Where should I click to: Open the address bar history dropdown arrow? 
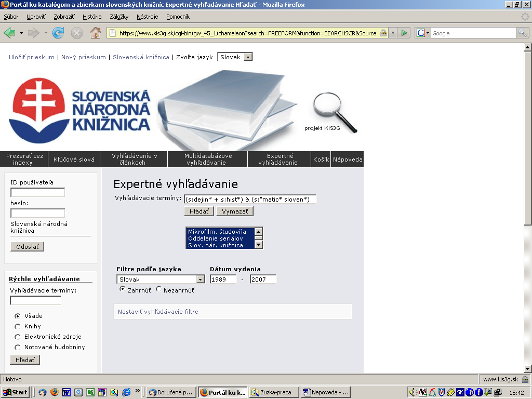tap(393, 33)
